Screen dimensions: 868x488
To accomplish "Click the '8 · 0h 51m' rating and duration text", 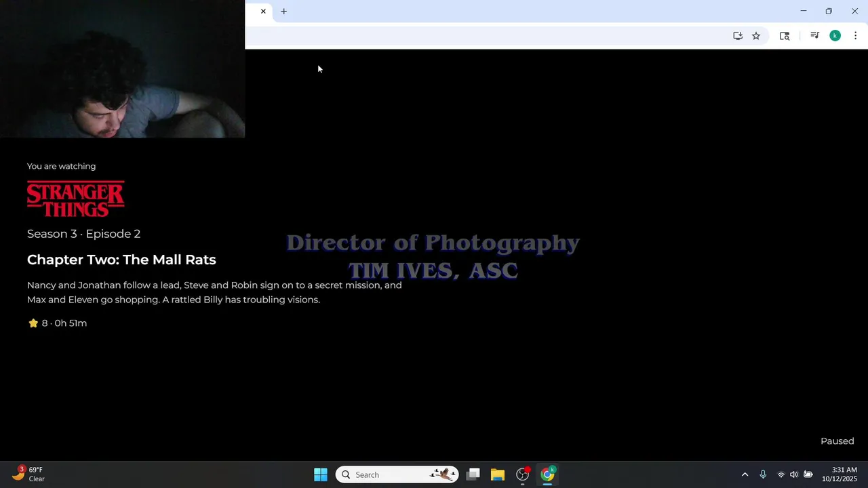I will tap(64, 323).
